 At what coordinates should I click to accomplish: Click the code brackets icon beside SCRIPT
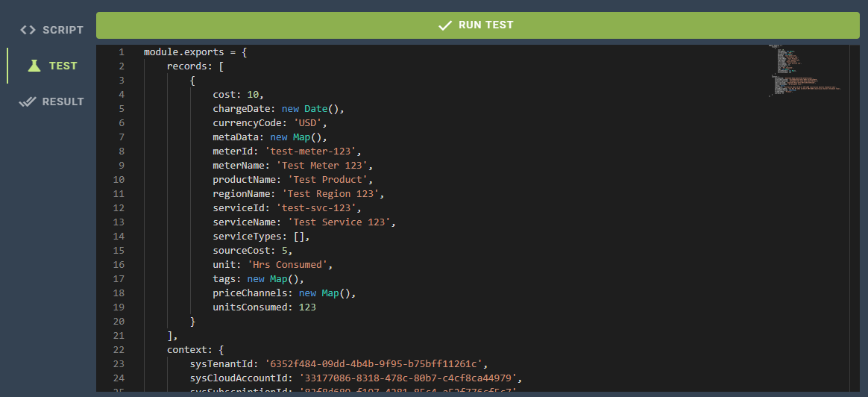pyautogui.click(x=28, y=30)
